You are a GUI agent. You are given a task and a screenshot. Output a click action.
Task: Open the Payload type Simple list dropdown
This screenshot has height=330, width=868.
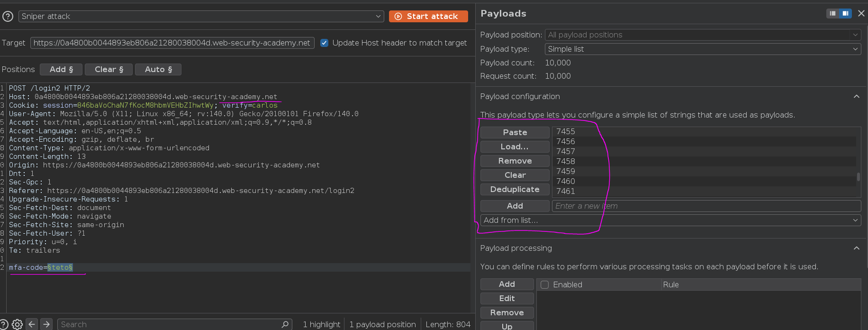point(703,49)
